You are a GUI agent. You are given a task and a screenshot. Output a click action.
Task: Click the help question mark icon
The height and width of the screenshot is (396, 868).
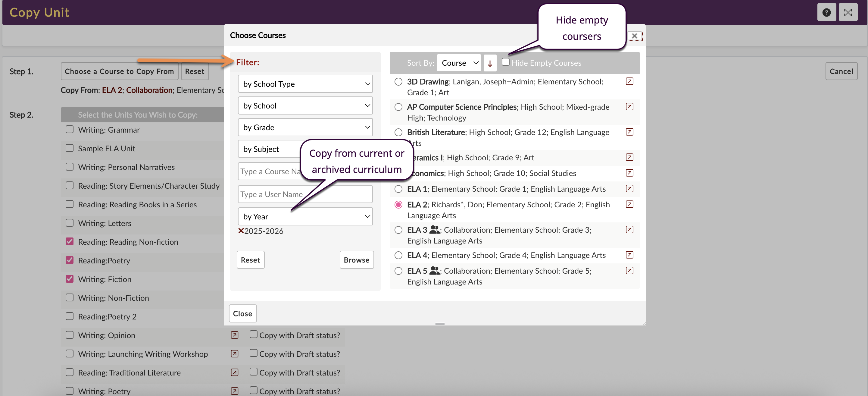[826, 12]
